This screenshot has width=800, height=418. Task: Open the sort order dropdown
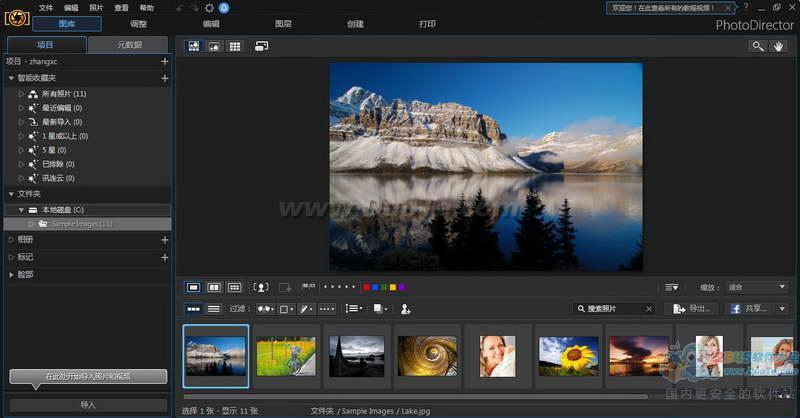tap(354, 309)
